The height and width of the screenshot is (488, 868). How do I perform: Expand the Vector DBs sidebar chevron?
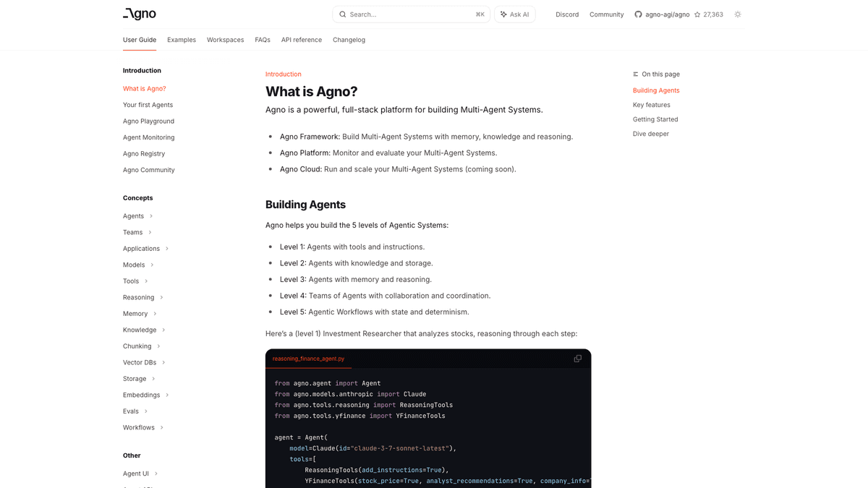(x=163, y=363)
